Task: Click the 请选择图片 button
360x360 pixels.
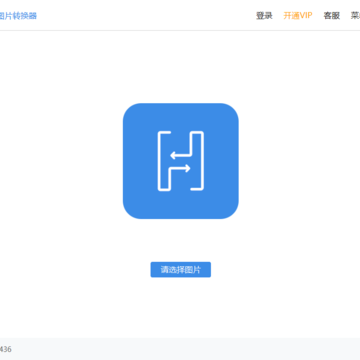Action: (181, 270)
